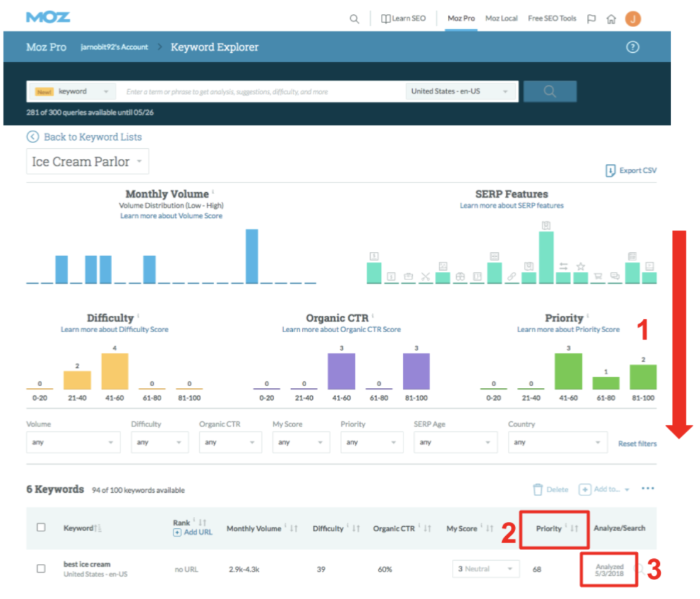
Task: Toggle the select-all keywords checkbox in header
Action: pyautogui.click(x=41, y=527)
